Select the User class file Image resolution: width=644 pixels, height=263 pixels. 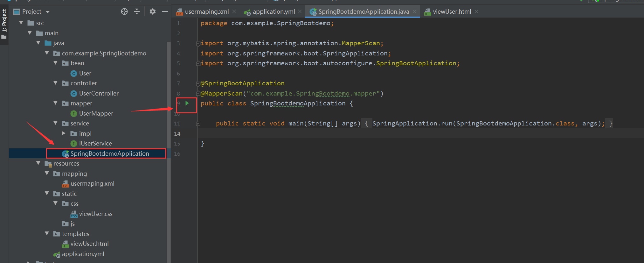click(x=85, y=73)
